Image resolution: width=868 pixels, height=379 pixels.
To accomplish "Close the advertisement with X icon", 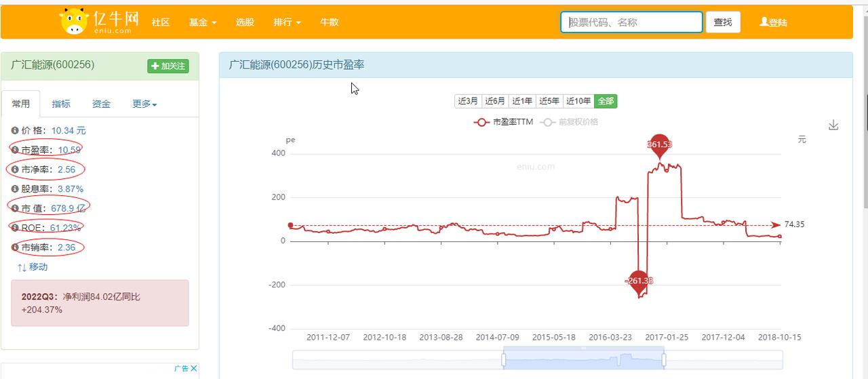I will [x=194, y=369].
